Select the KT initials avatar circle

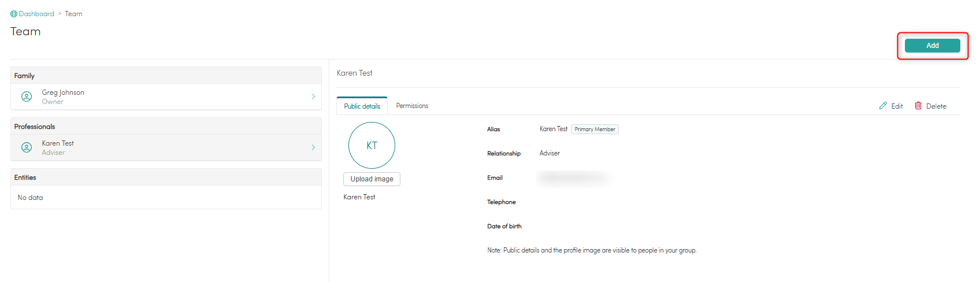[372, 146]
